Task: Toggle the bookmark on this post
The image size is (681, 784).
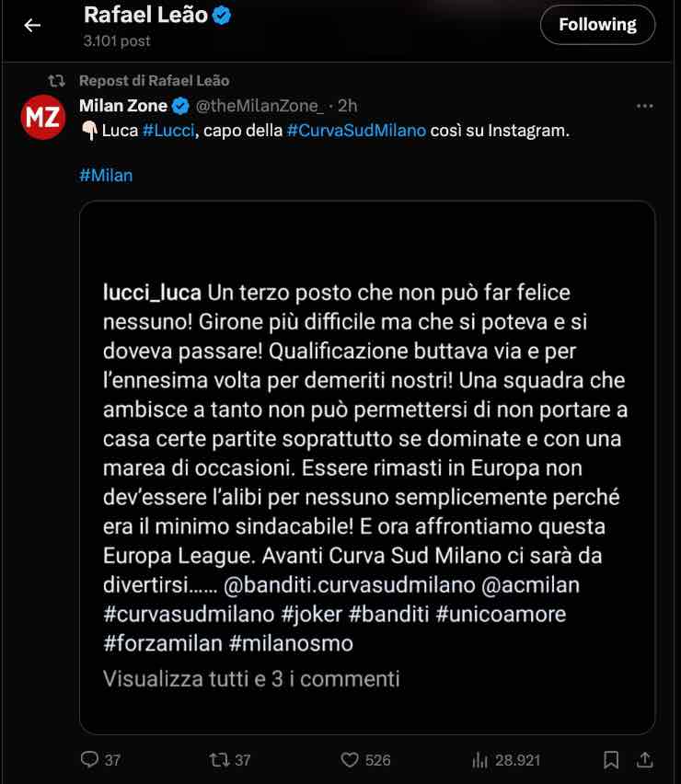Action: [x=610, y=760]
